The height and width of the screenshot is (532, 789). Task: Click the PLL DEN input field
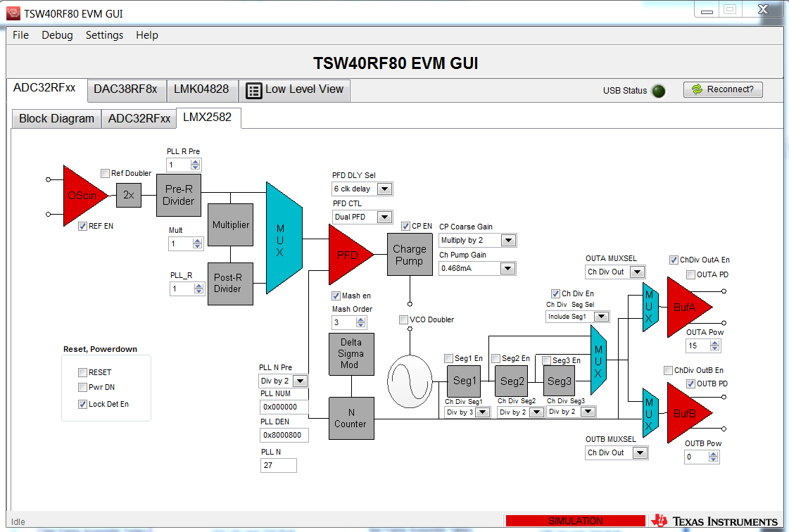click(284, 435)
